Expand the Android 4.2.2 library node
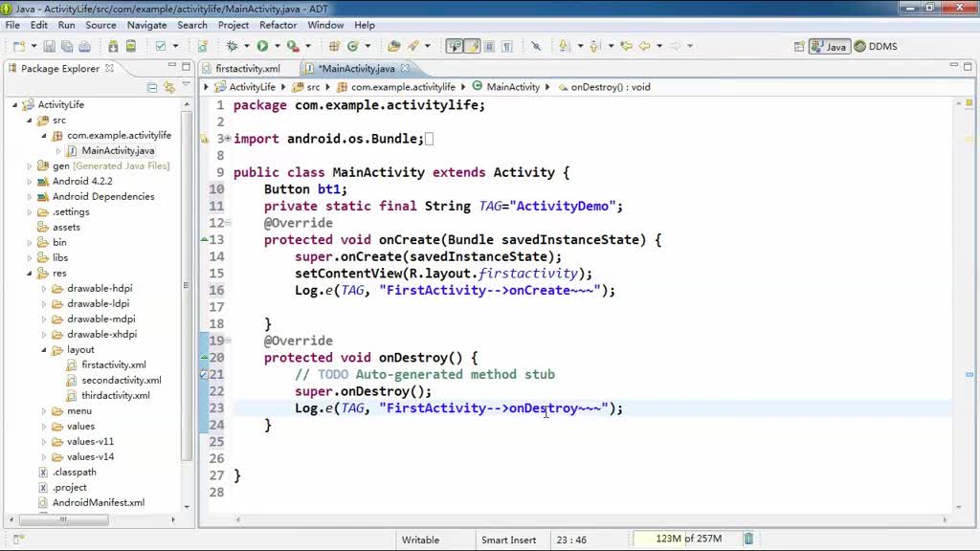The width and height of the screenshot is (980, 551). (30, 181)
